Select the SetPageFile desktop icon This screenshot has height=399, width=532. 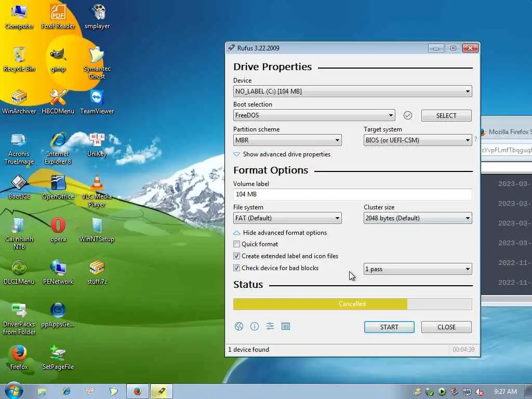(x=58, y=357)
